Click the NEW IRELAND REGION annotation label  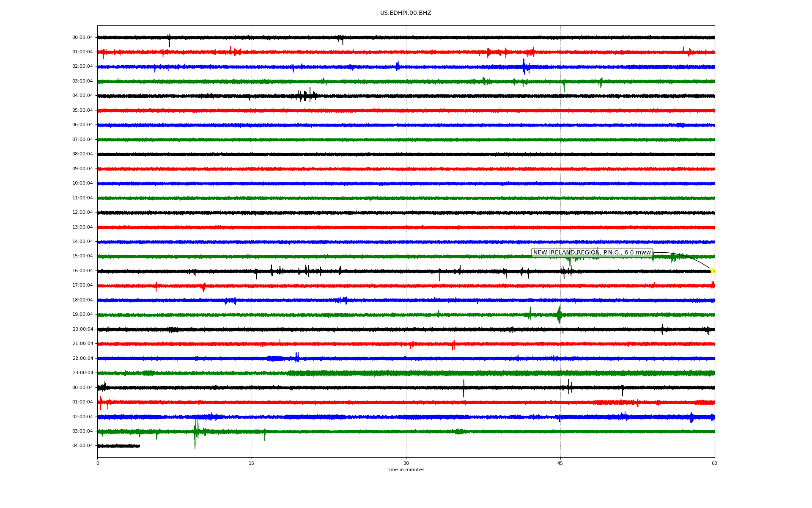pos(592,253)
